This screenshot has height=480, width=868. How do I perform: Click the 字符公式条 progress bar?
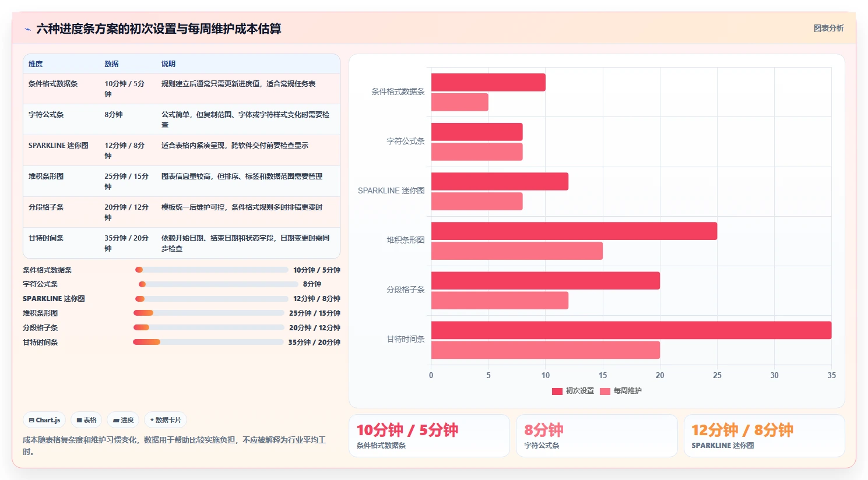tap(218, 284)
